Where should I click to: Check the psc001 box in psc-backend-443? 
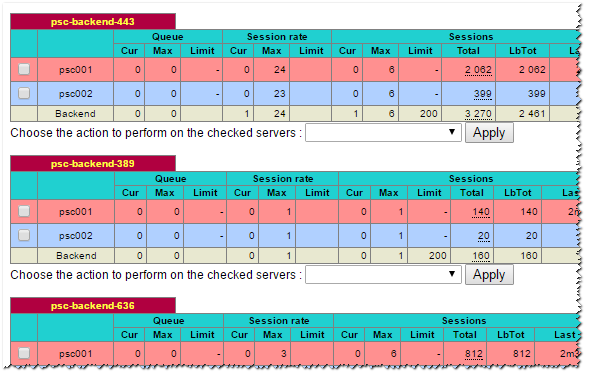(24, 69)
